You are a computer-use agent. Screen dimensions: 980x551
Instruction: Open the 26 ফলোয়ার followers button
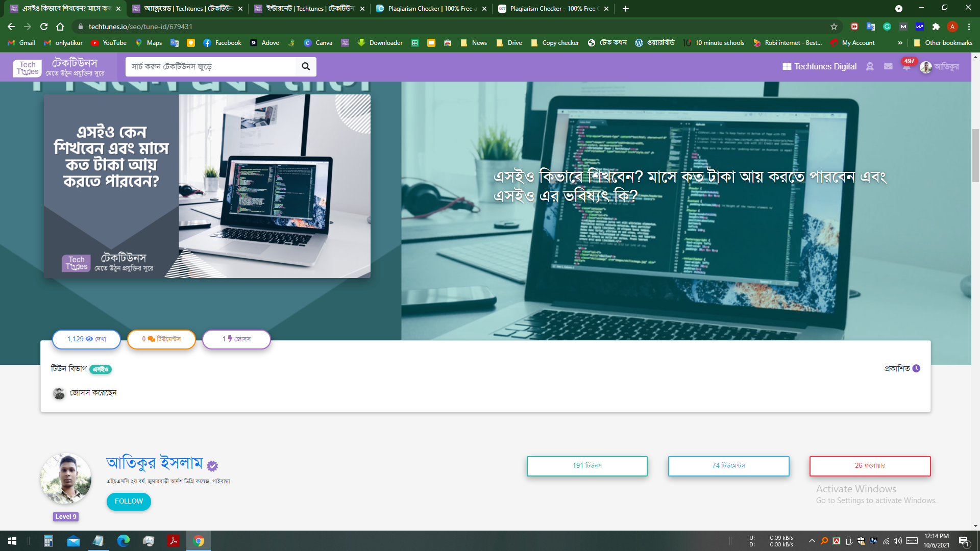coord(870,466)
